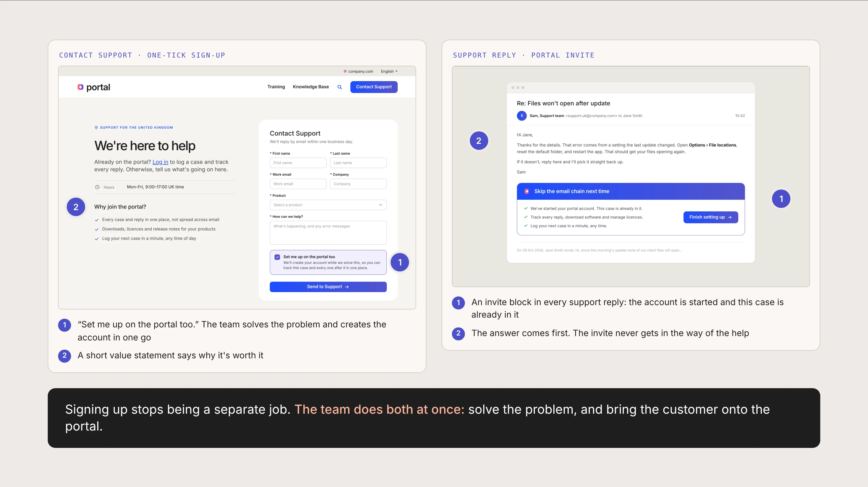Viewport: 868px width, 487px height.
Task: Click the Send to Support button
Action: click(328, 287)
